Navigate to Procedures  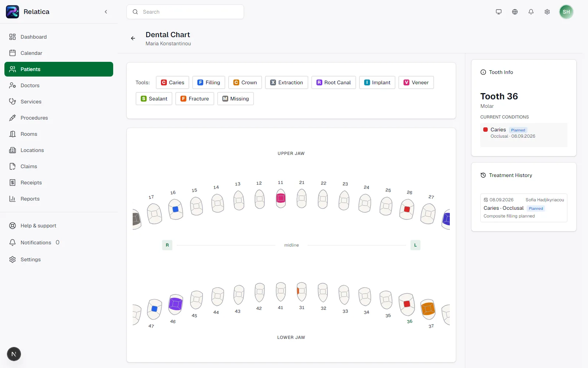tap(59, 118)
